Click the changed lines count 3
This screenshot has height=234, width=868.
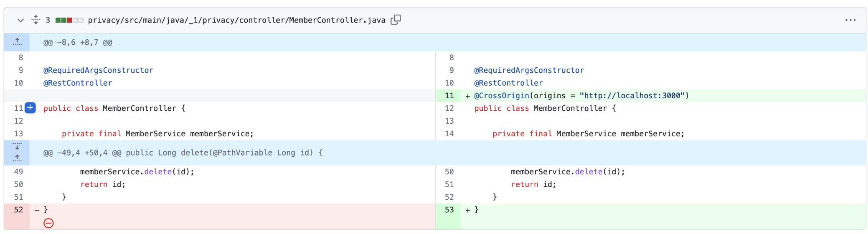tap(48, 20)
